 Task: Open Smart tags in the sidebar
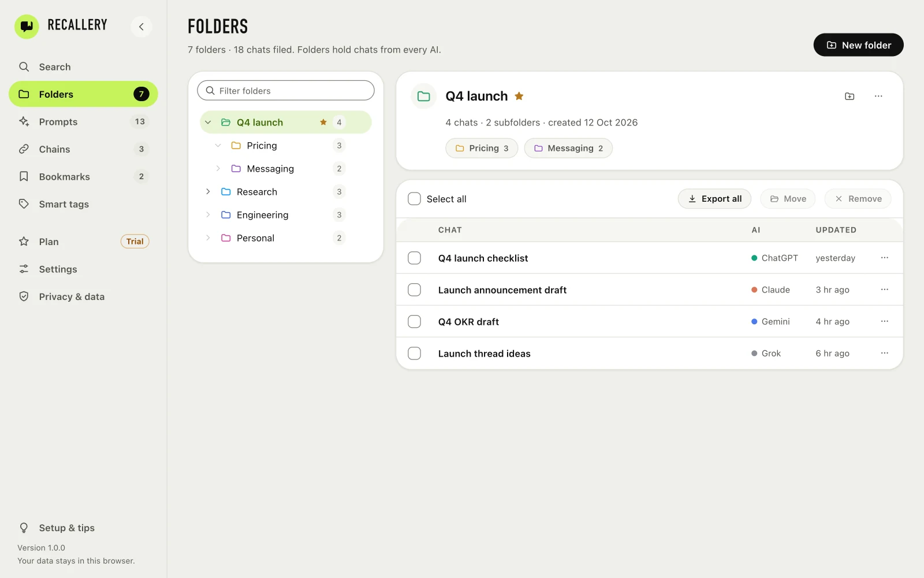(x=83, y=204)
